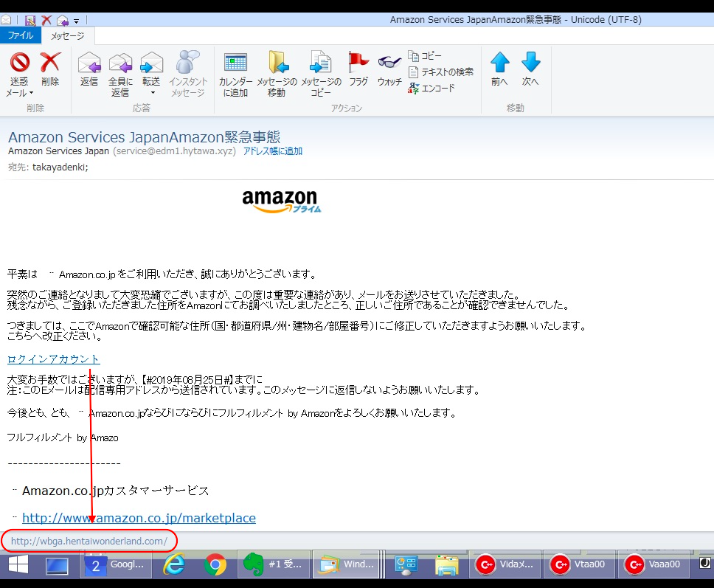Open the Vaaa00 taskbar item
Image resolution: width=714 pixels, height=588 pixels.
click(653, 564)
